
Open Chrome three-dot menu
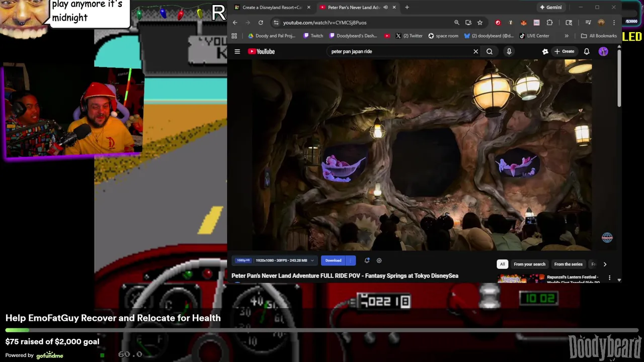point(614,23)
